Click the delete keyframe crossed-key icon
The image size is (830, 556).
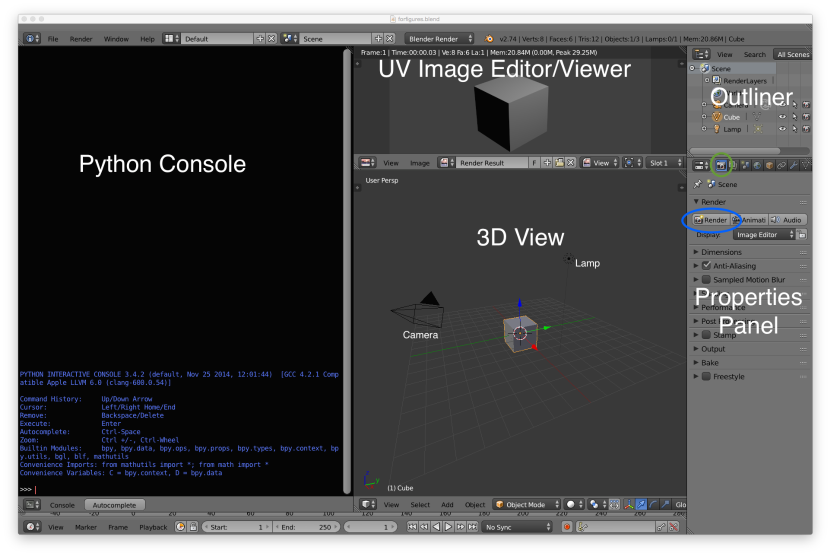pos(673,527)
